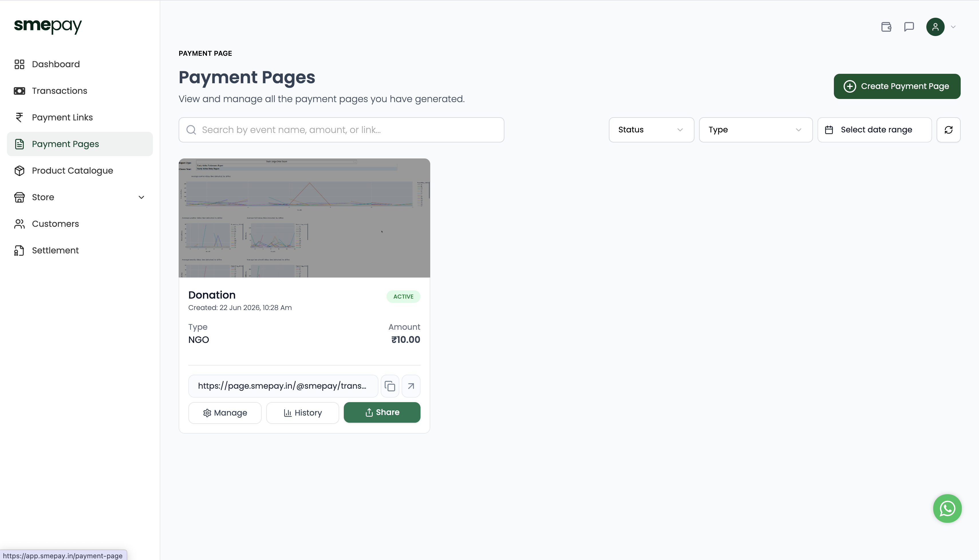This screenshot has width=979, height=560.
Task: Open the Status filter dropdown
Action: tap(651, 130)
